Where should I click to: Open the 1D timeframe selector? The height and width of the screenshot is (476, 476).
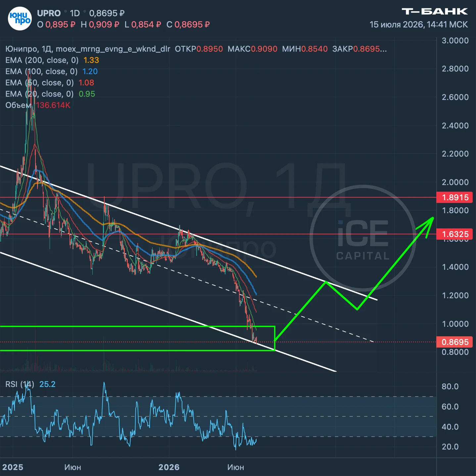[75, 13]
